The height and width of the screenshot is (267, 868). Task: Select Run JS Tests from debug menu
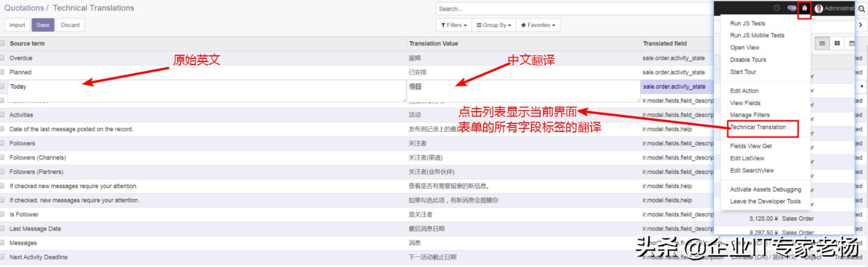point(748,23)
